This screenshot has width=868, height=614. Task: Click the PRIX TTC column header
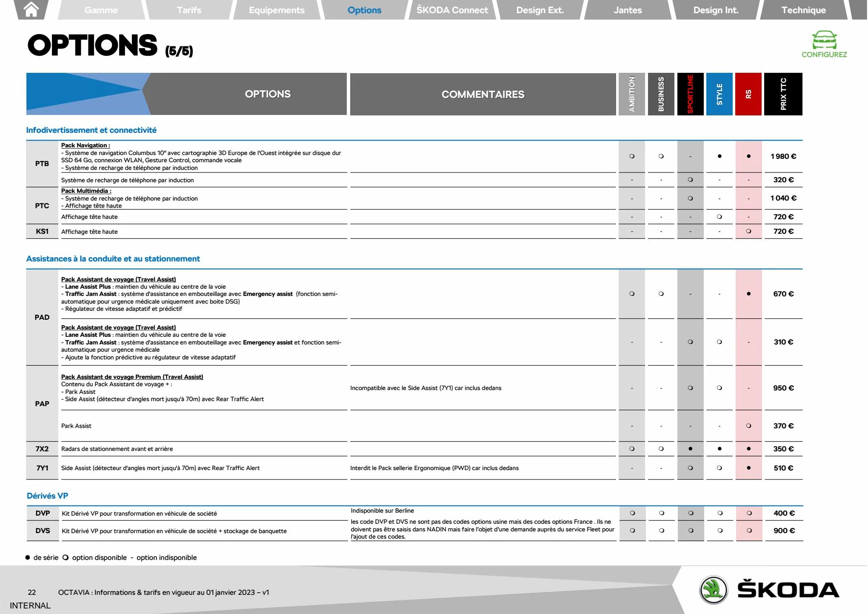tap(783, 94)
